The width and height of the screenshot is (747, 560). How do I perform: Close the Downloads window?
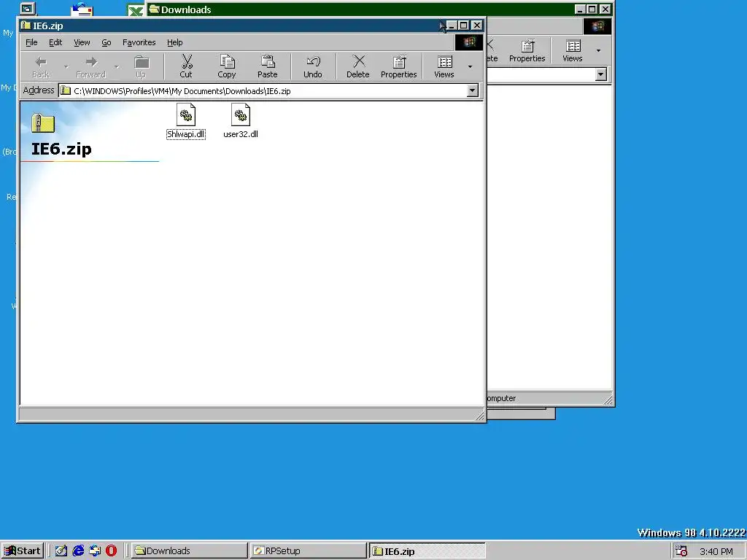click(x=605, y=9)
